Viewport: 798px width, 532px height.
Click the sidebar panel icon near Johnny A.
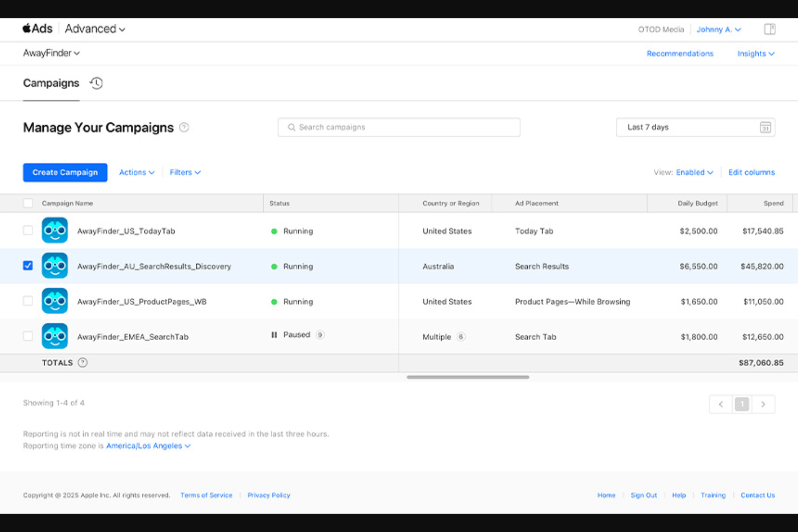[769, 29]
